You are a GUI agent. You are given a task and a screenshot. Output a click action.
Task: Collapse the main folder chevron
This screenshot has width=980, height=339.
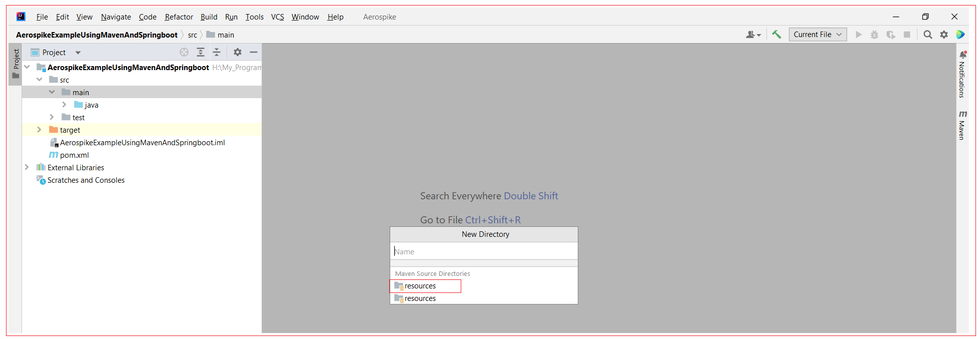coord(52,92)
